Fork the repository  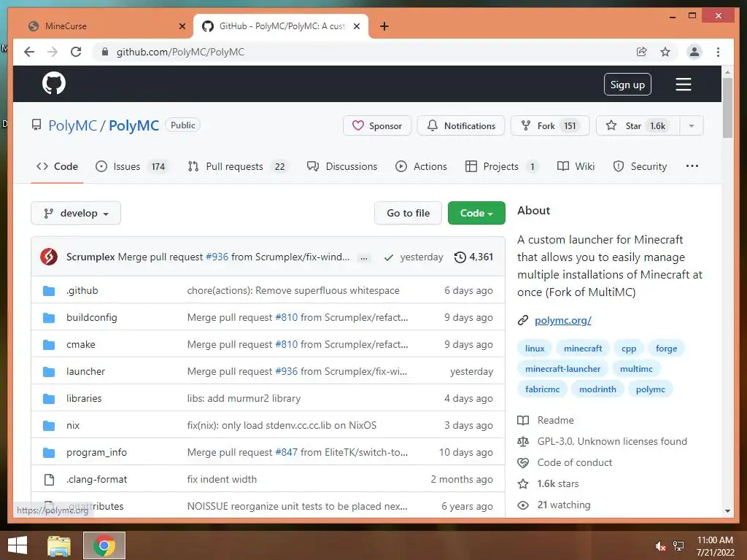550,125
